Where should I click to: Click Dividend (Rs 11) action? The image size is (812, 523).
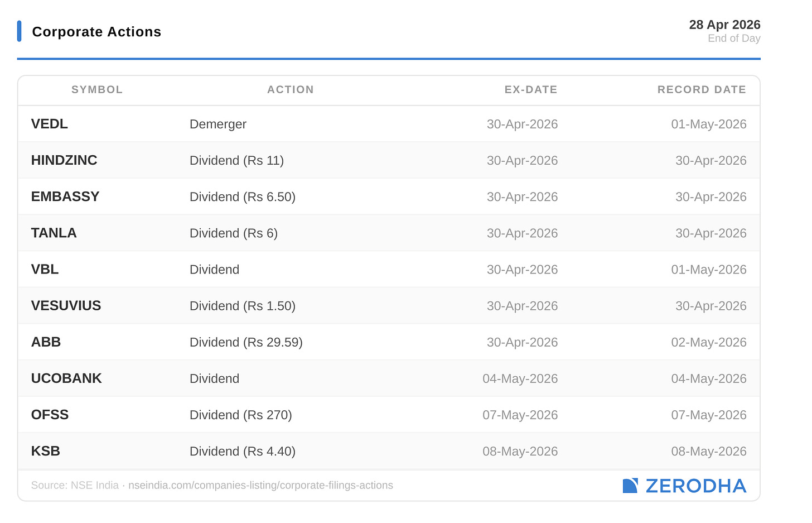[236, 160]
